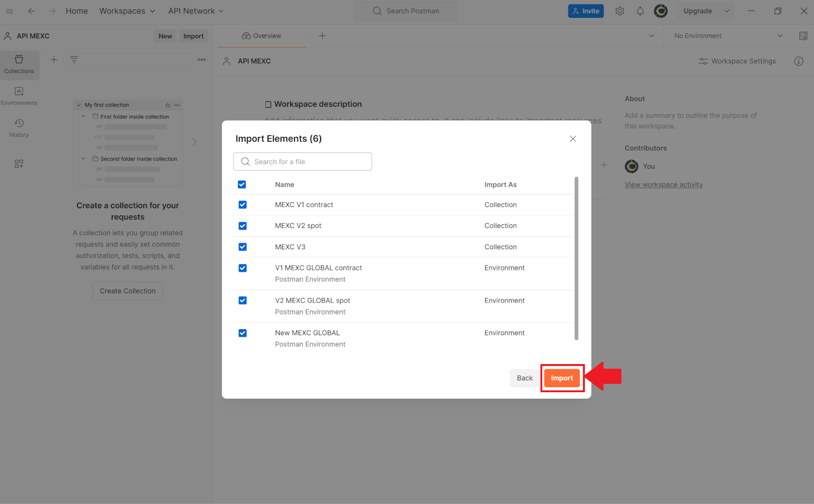Toggle the select-all checkbox in the header row

[x=242, y=185]
